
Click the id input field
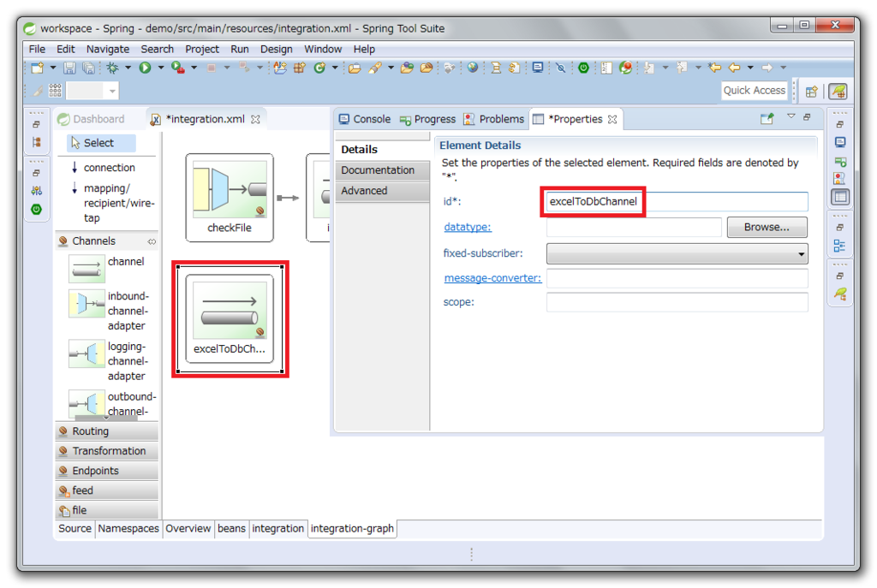pos(677,201)
